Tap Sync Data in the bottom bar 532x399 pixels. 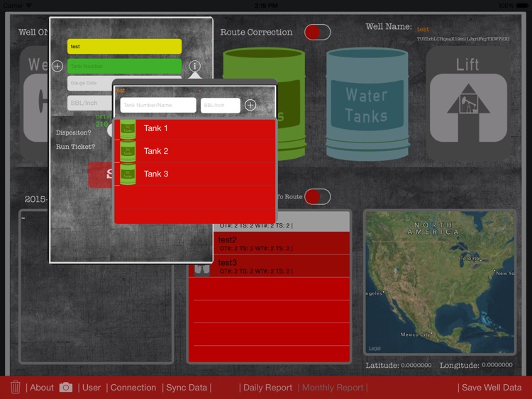click(x=187, y=388)
